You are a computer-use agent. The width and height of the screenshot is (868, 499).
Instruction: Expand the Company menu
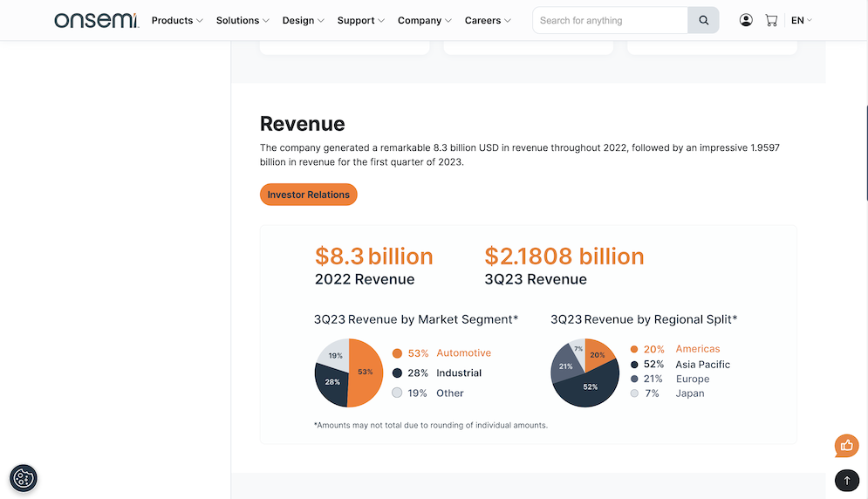point(425,20)
